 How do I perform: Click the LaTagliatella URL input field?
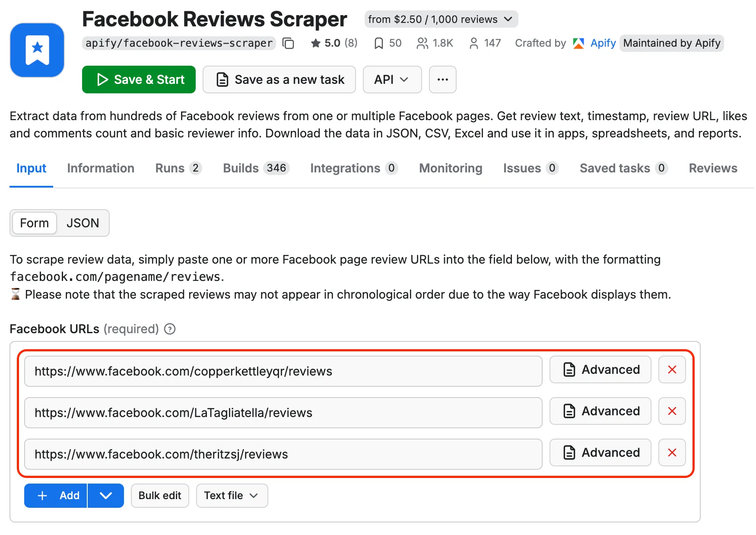pyautogui.click(x=283, y=413)
